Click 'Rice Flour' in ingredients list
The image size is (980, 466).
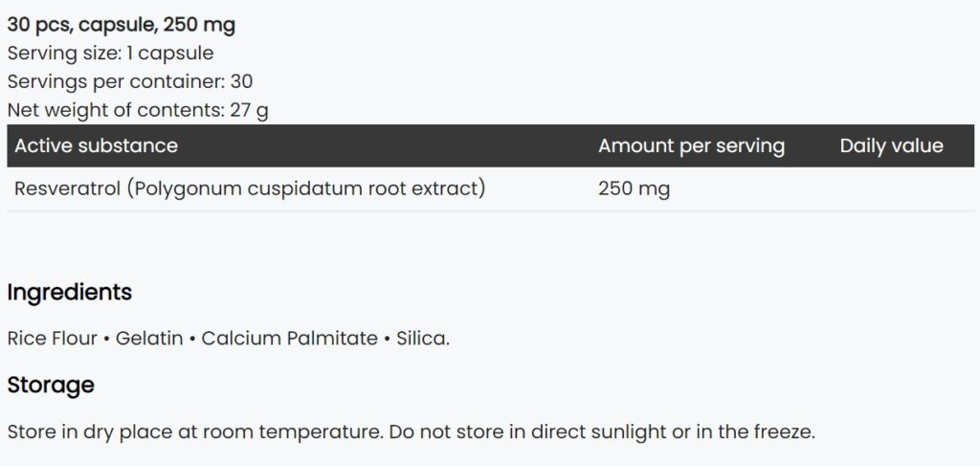(x=53, y=339)
